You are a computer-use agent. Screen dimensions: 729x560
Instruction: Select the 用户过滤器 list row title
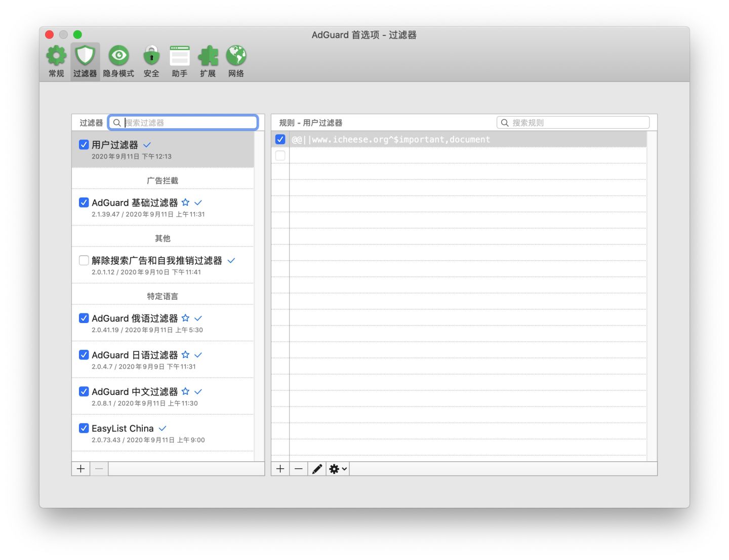point(115,145)
